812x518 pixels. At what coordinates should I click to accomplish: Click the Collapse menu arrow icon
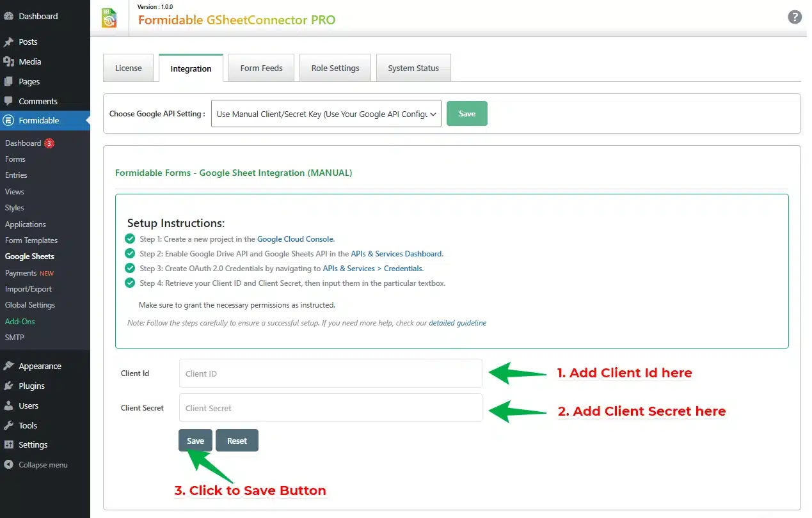coord(9,465)
